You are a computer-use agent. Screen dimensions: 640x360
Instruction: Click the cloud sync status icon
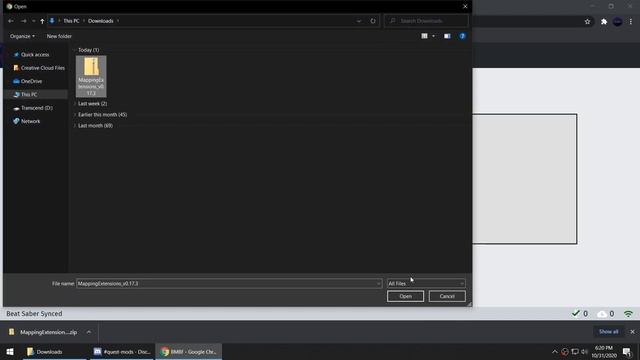(x=602, y=314)
